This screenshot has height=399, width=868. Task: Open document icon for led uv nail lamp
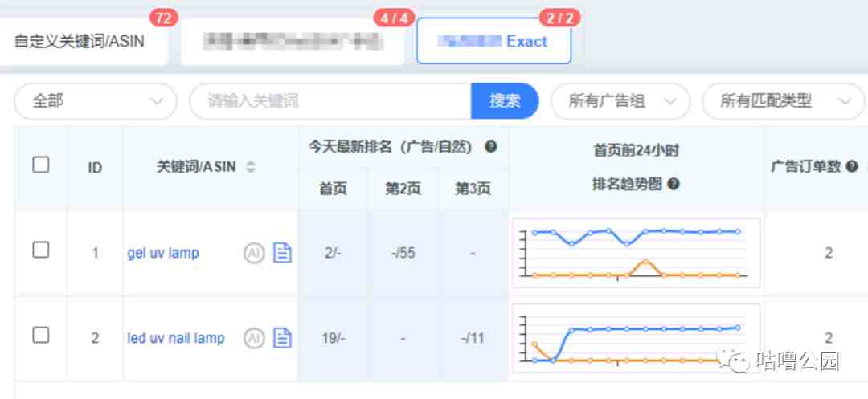click(x=282, y=338)
